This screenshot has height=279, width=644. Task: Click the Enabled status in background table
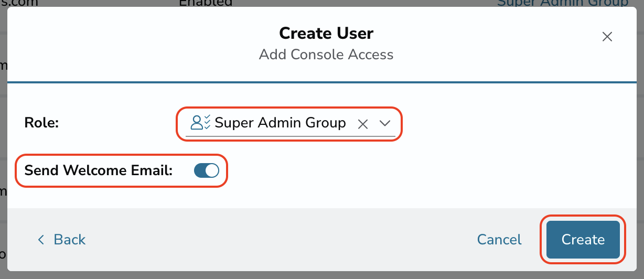[206, 3]
